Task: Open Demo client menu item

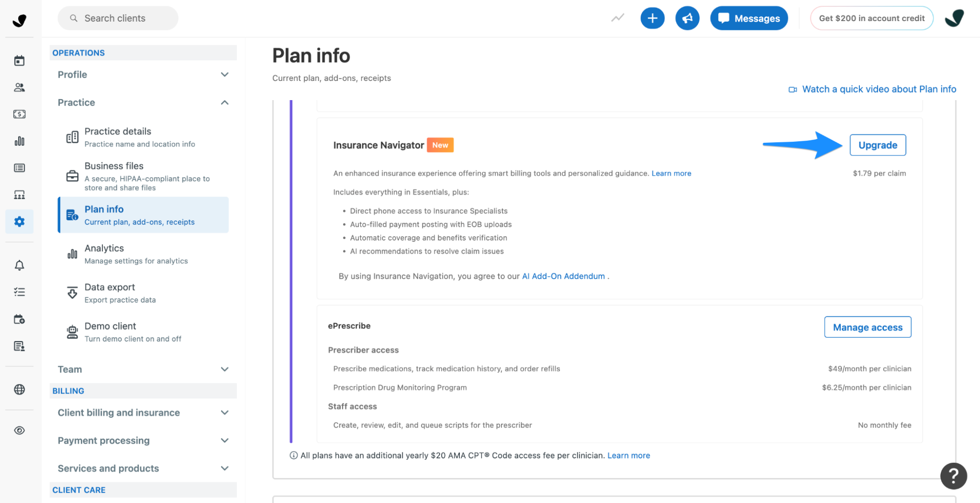Action: pyautogui.click(x=143, y=332)
